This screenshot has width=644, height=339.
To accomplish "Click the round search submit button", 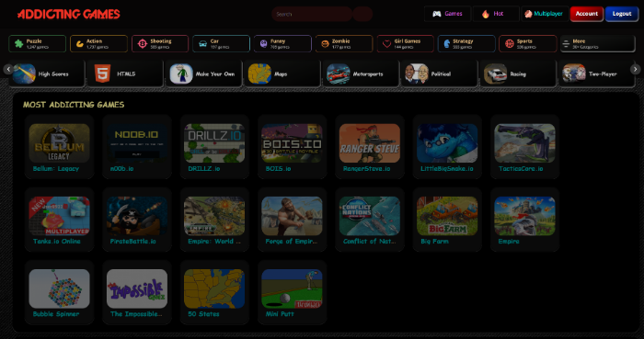I will (x=362, y=14).
